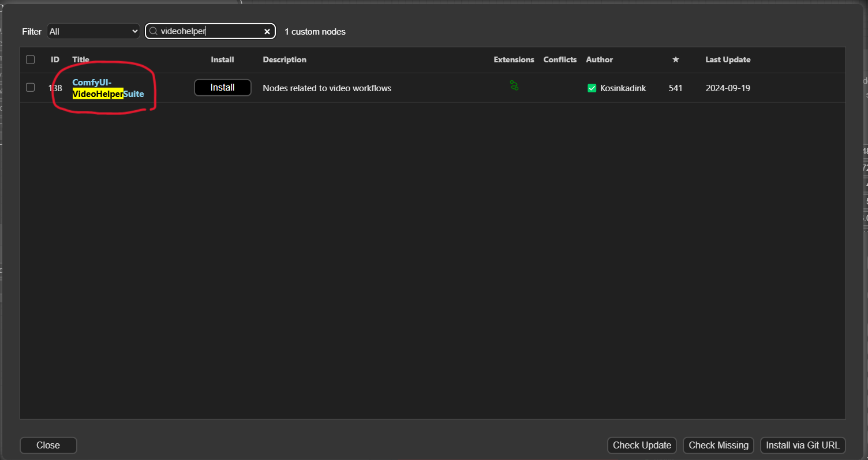Sort by the Description column header

285,59
